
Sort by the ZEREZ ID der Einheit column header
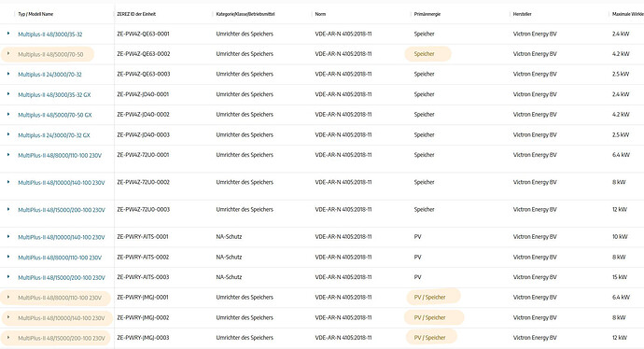click(136, 14)
